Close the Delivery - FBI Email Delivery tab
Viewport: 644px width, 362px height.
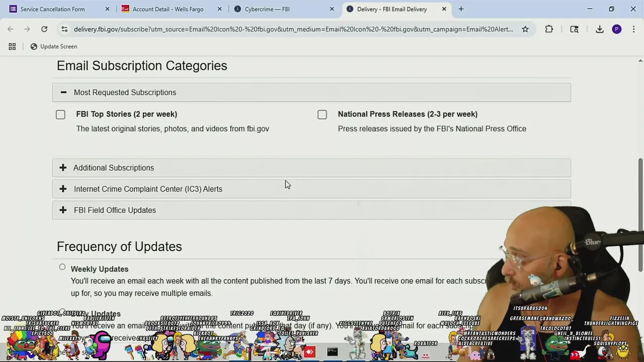tap(444, 9)
